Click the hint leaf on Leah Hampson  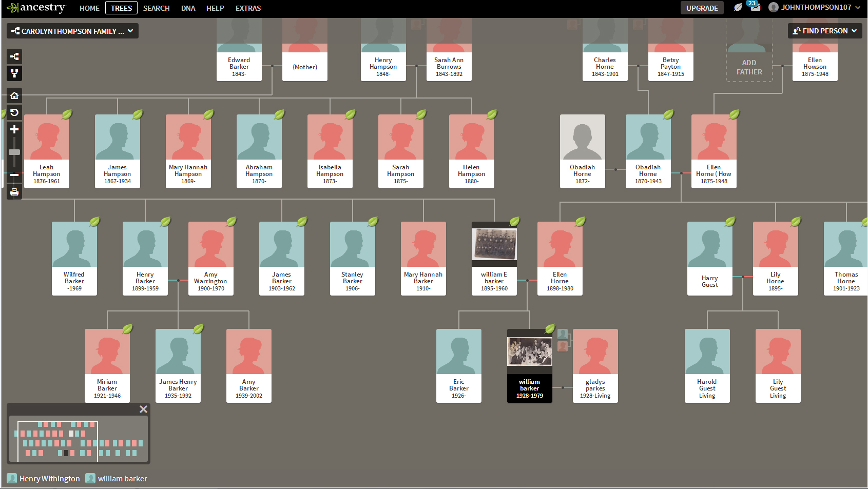click(x=67, y=114)
